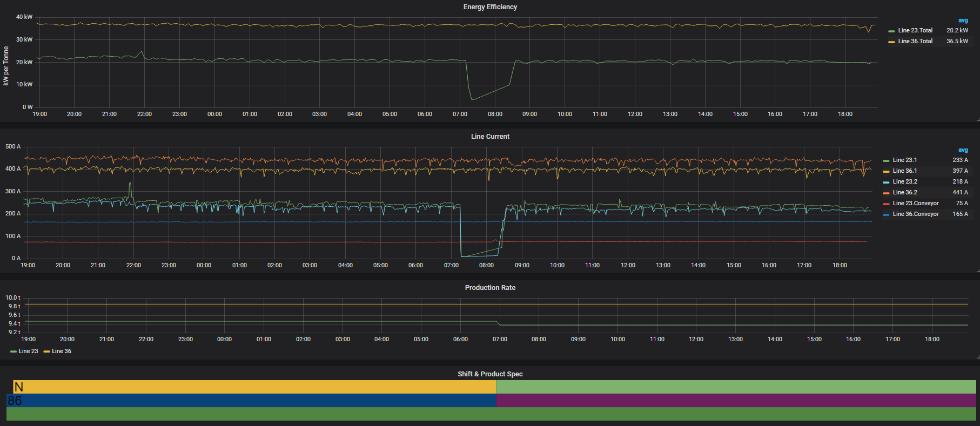Toggle the Line 23.Total legend label
Image resolution: width=980 pixels, height=426 pixels.
pos(915,31)
